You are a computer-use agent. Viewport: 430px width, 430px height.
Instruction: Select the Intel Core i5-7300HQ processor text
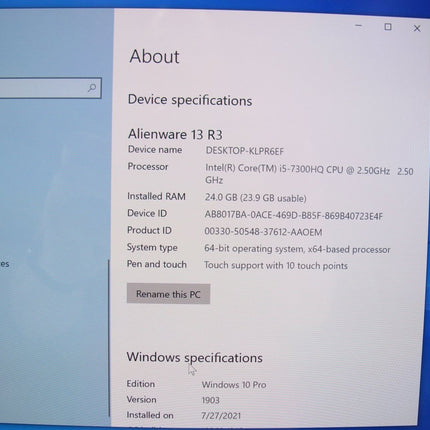click(x=309, y=175)
